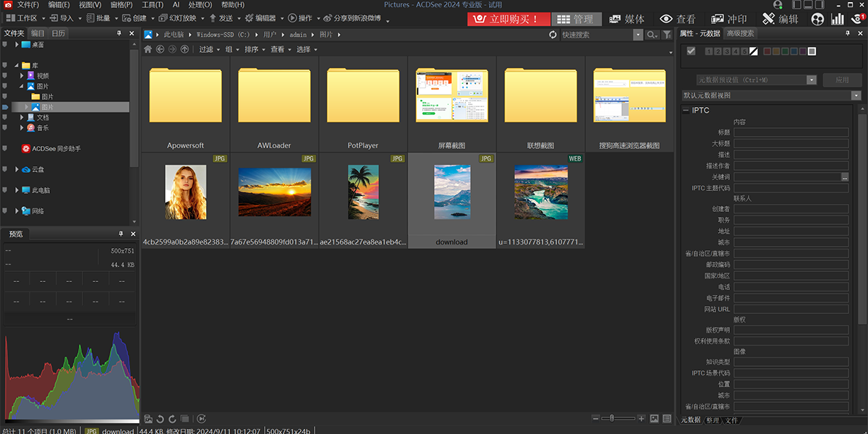The image size is (868, 434).
Task: Toggle rating 5 box in properties panel
Action: tap(744, 51)
